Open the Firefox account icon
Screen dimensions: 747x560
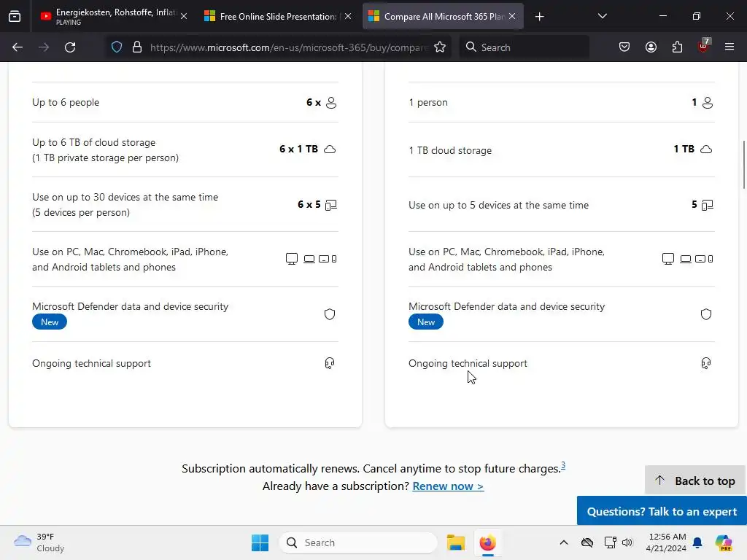(x=651, y=47)
